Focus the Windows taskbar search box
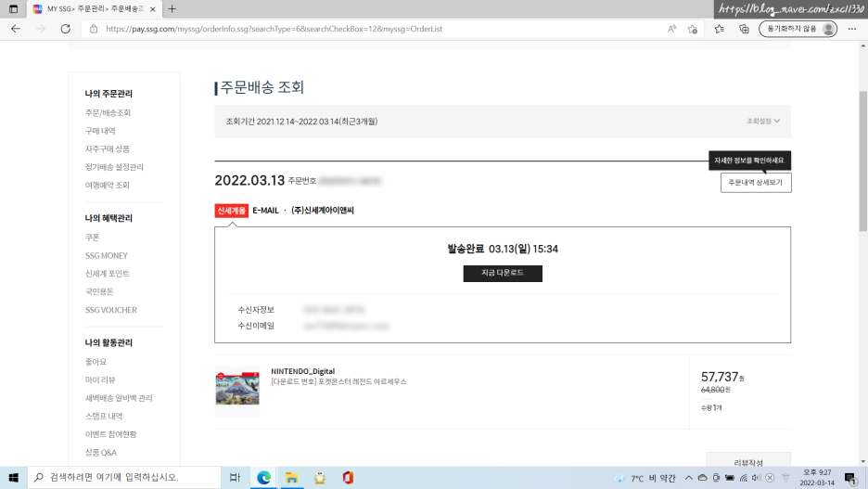 tap(124, 477)
